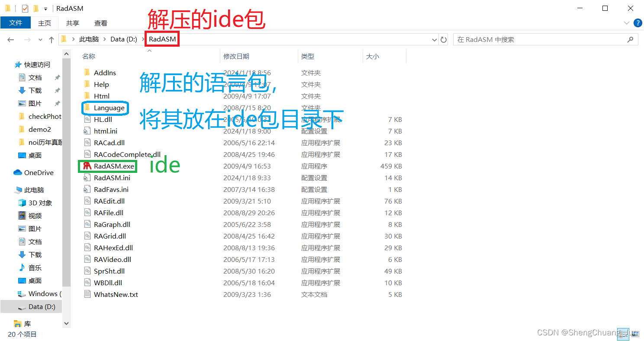Open WhatsNew.txt via its text file icon
Image resolution: width=644 pixels, height=341 pixels.
click(x=87, y=294)
